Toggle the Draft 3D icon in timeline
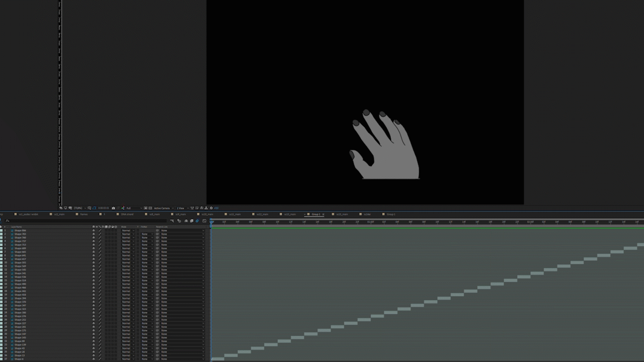This screenshot has height=362, width=644. pos(179,221)
